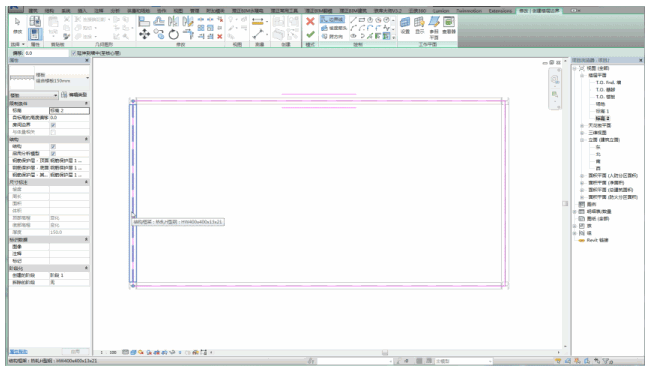The width and height of the screenshot is (651, 369).
Task: Collapse the Elevations tree node
Action: (582, 140)
